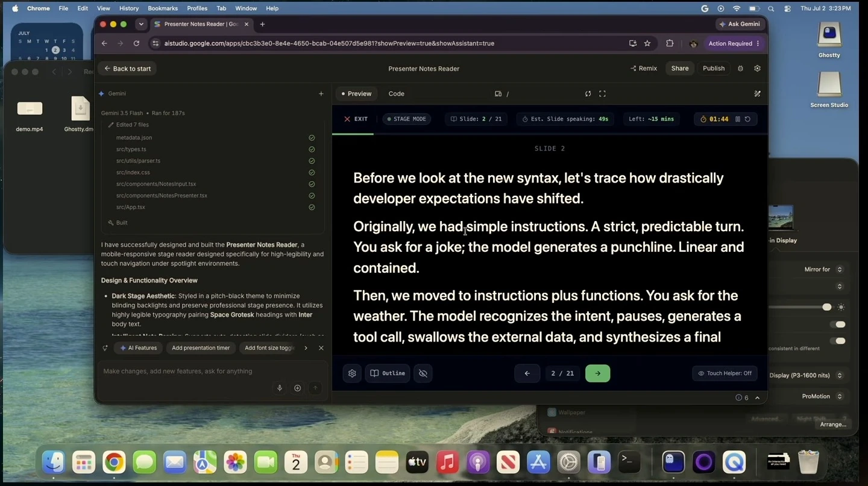Toggle the lower switch in the Displays settings window
Viewport: 868px width, 486px height.
[x=837, y=341]
